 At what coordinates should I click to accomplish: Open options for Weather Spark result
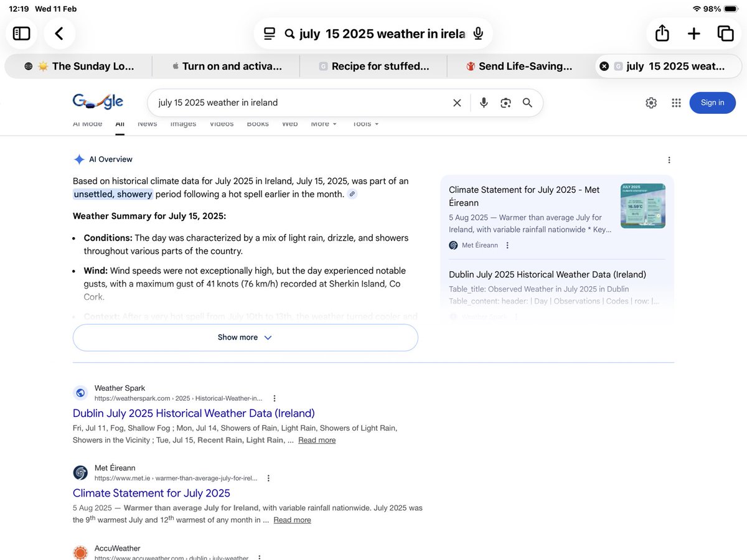(x=275, y=398)
